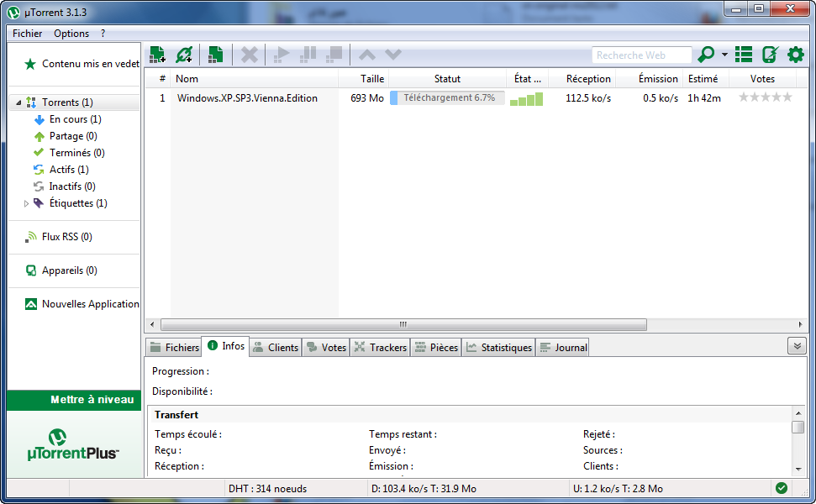Open the Fichier menu

click(x=27, y=34)
